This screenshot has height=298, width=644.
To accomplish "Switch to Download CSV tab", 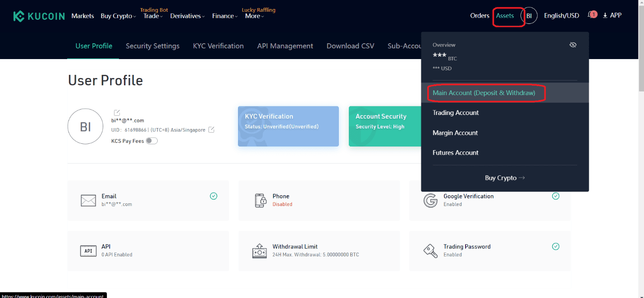I will point(350,46).
